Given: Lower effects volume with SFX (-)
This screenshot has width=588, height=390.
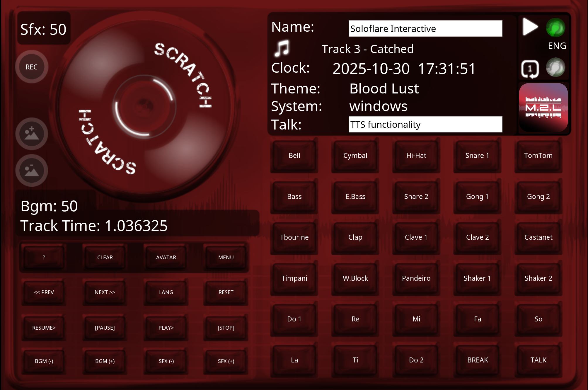Looking at the screenshot, I should (166, 361).
